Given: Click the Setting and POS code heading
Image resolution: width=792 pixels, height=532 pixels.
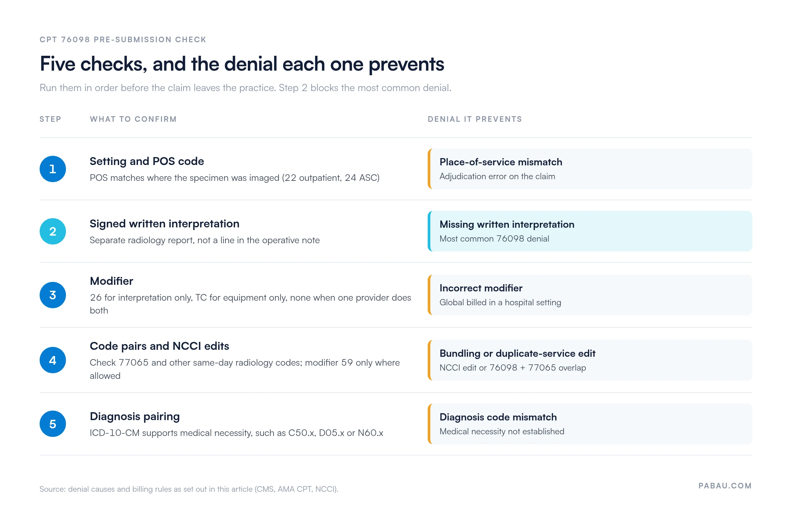Looking at the screenshot, I should (x=147, y=161).
